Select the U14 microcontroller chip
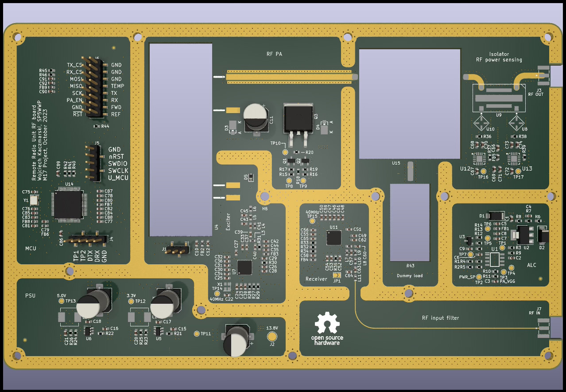The image size is (566, 392). [68, 205]
